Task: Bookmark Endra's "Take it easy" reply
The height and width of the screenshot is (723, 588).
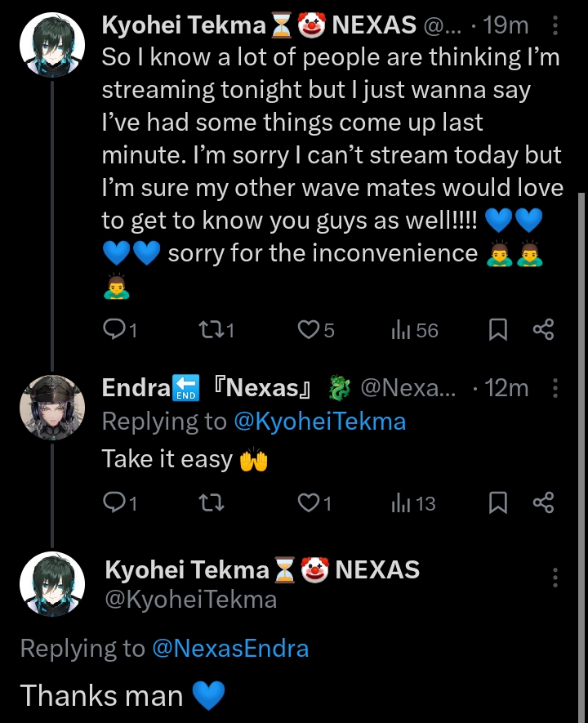Action: 498,504
